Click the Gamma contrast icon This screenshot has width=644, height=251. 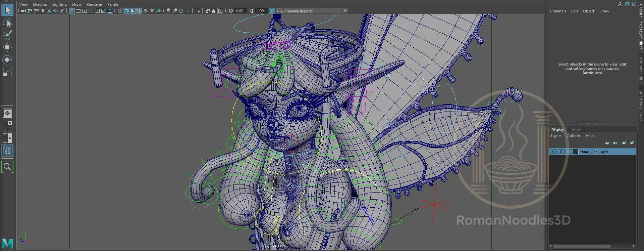251,11
